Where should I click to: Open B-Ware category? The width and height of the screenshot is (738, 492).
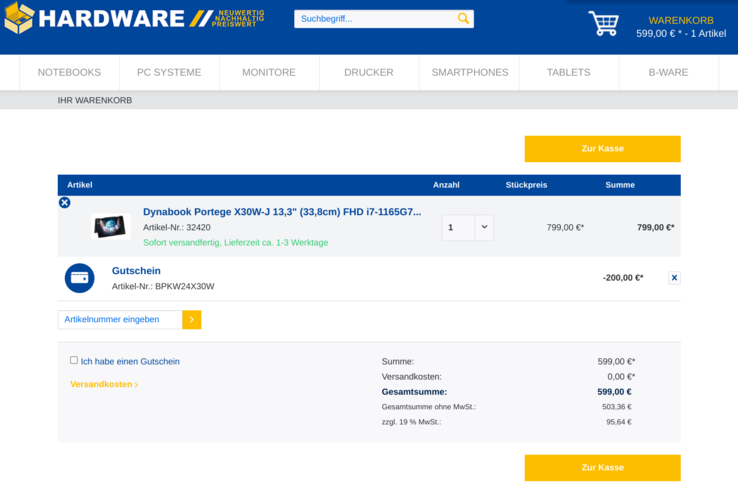(x=668, y=73)
